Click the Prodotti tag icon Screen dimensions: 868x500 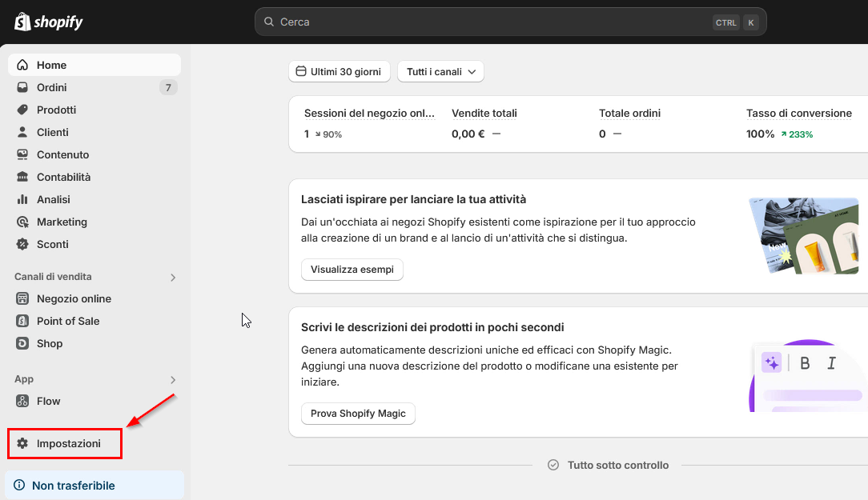[x=22, y=110]
